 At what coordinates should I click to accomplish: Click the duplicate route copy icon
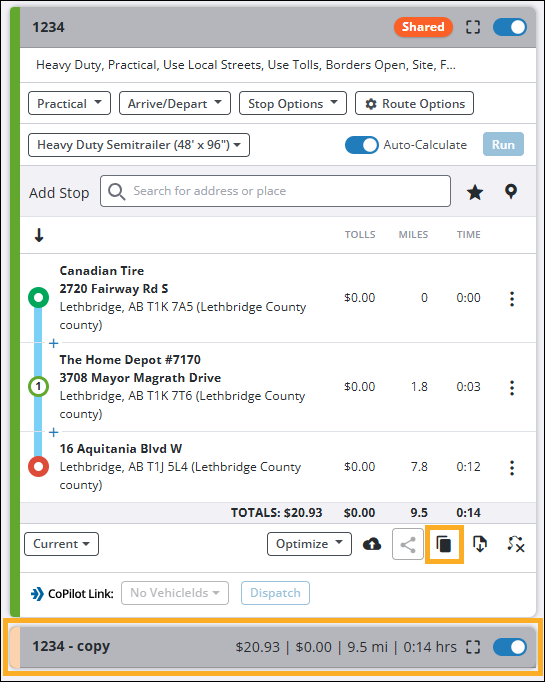point(444,544)
